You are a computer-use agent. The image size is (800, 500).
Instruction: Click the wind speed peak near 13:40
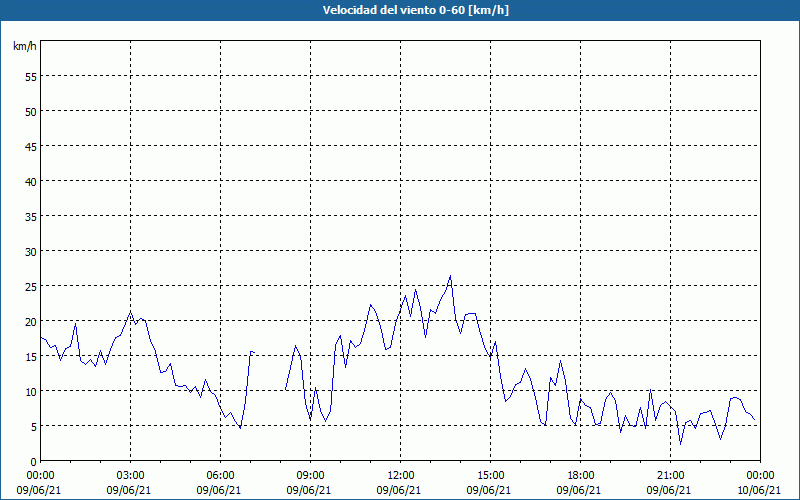point(450,276)
